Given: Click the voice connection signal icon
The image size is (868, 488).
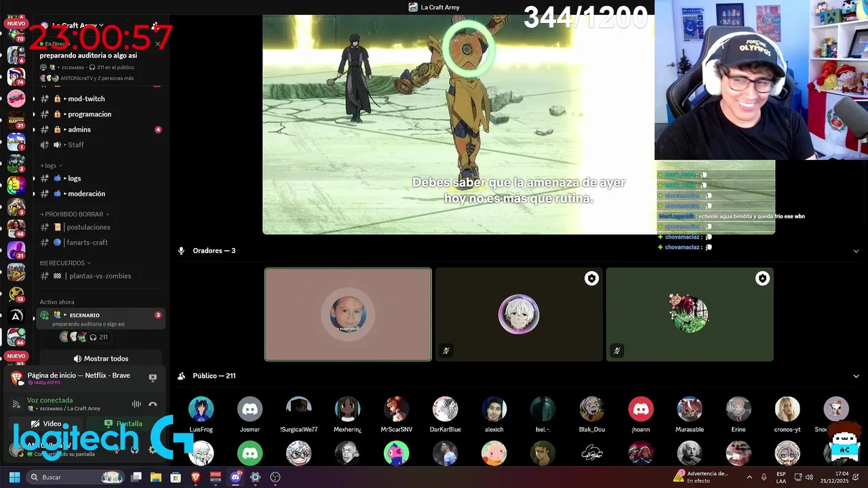Looking at the screenshot, I should [16, 405].
